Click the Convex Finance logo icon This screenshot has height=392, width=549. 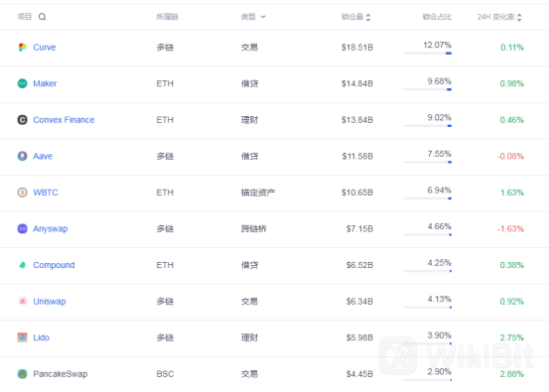click(23, 120)
